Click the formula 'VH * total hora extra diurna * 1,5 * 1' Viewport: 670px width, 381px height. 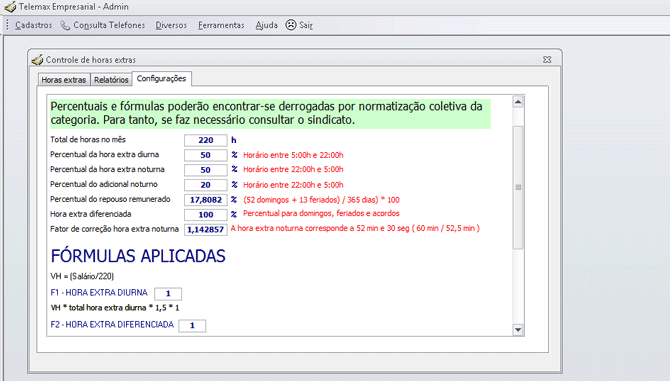tap(115, 308)
